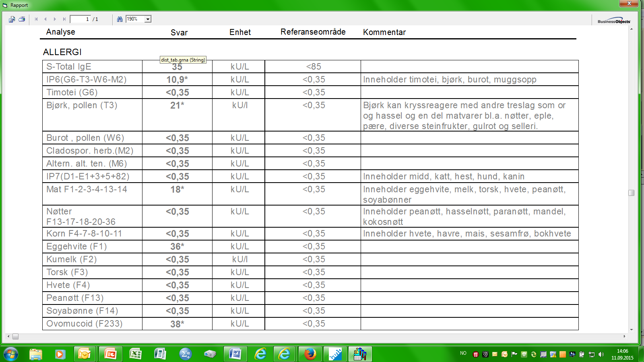The height and width of the screenshot is (362, 644).
Task: Click the IP7(D1-E1+3+5+82) label
Action: click(88, 176)
